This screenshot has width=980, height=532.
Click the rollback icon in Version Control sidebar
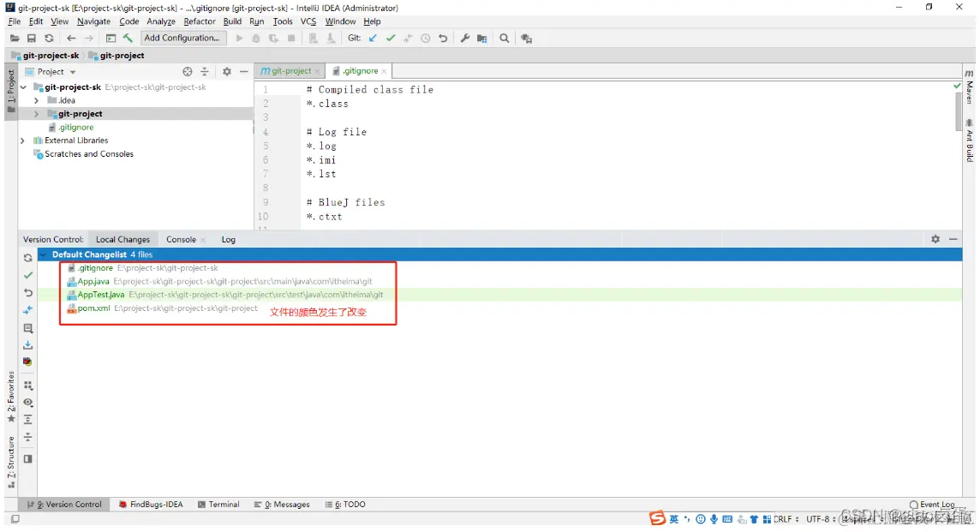pos(28,293)
